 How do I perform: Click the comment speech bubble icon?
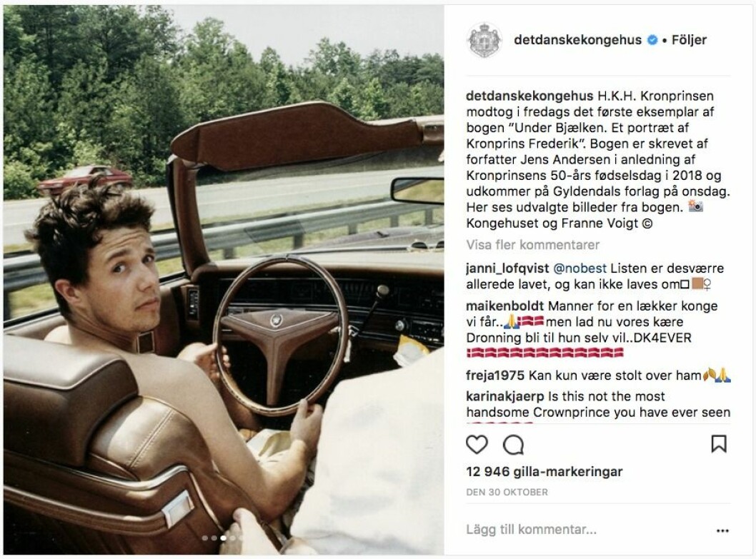513,445
